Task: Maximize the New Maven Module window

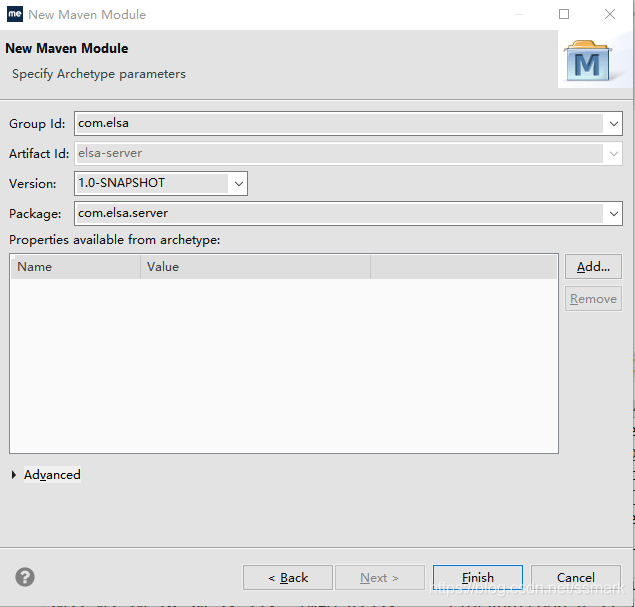Action: 564,14
